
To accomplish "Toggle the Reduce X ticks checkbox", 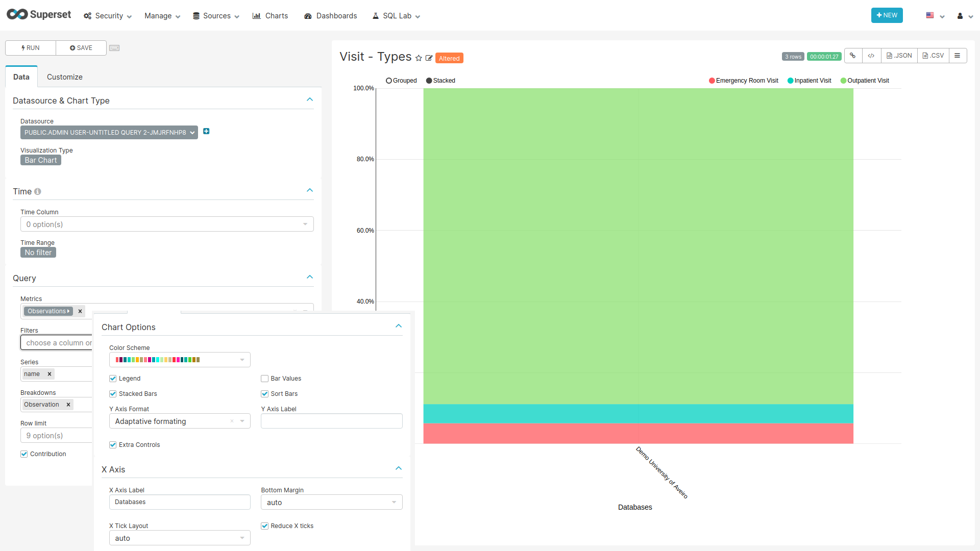I will (x=265, y=526).
